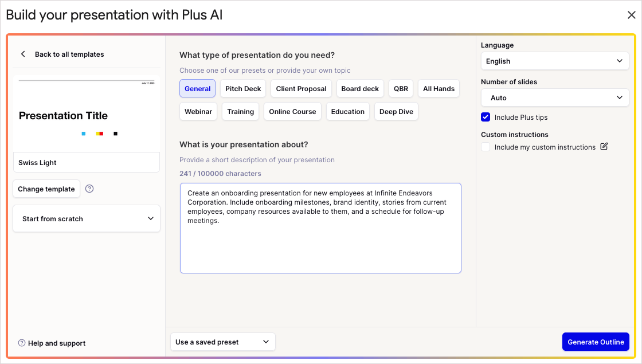642x364 pixels.
Task: Open Help and support
Action: pos(57,343)
